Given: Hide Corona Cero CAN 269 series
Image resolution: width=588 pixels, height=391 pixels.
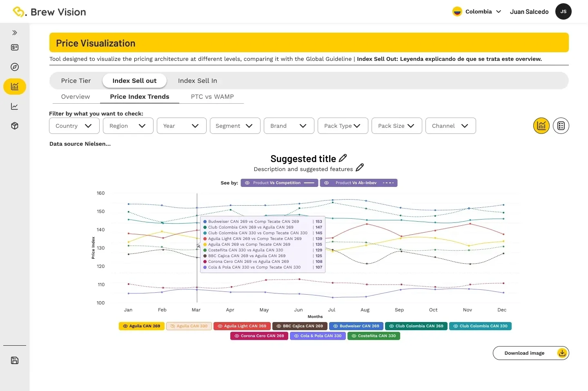Looking at the screenshot, I should pyautogui.click(x=259, y=336).
